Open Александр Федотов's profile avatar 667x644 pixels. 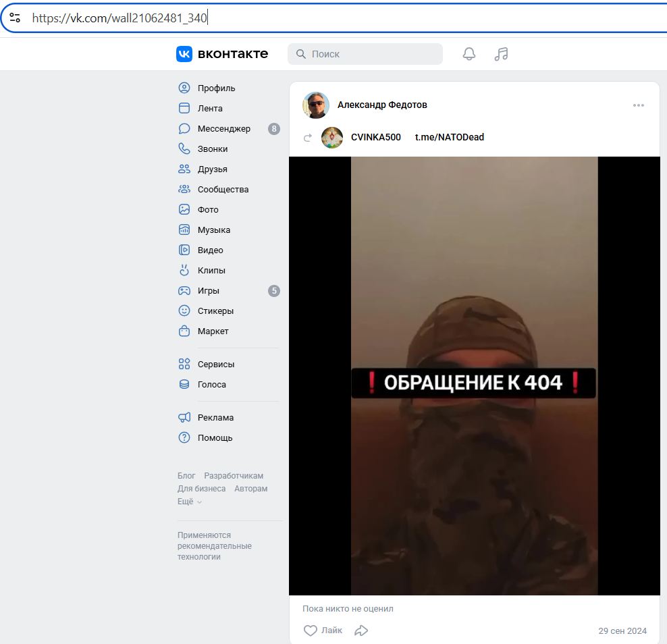point(315,105)
